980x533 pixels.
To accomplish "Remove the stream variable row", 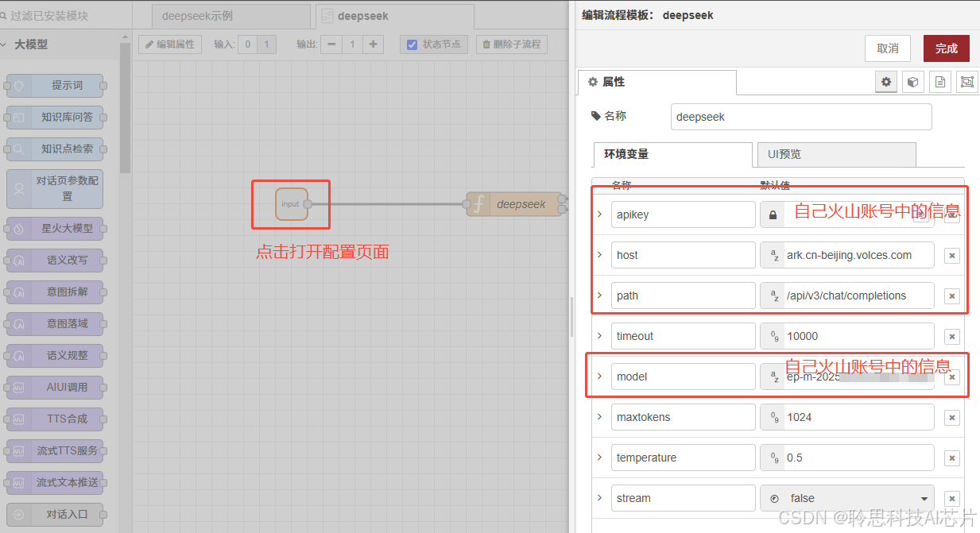I will [952, 498].
